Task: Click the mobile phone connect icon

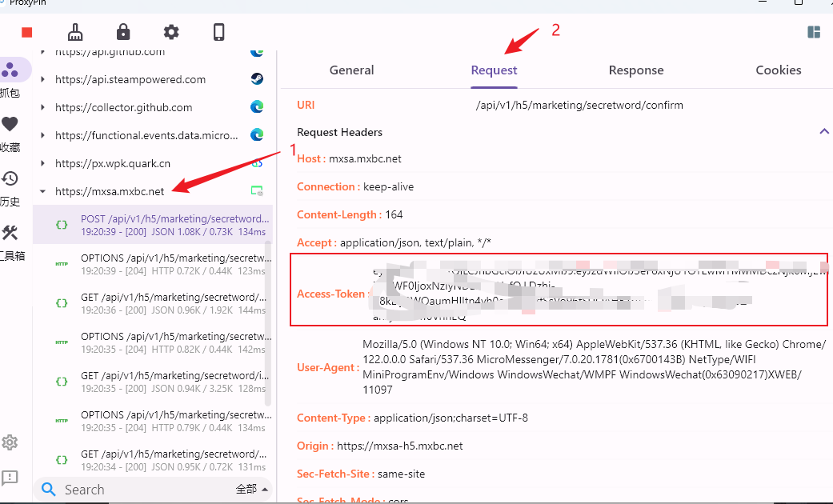Action: [x=218, y=32]
